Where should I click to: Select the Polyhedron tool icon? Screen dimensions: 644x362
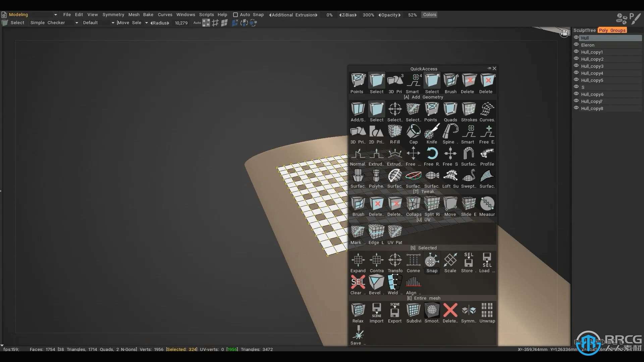coord(376,179)
